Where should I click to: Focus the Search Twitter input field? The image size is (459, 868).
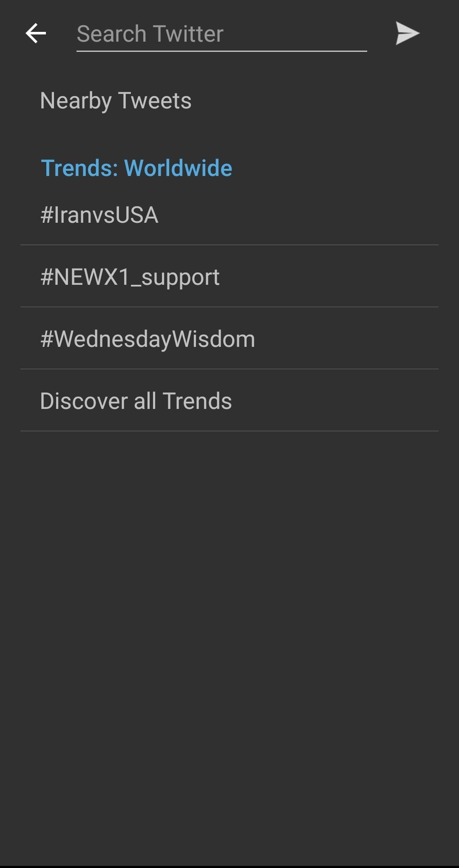tap(221, 34)
